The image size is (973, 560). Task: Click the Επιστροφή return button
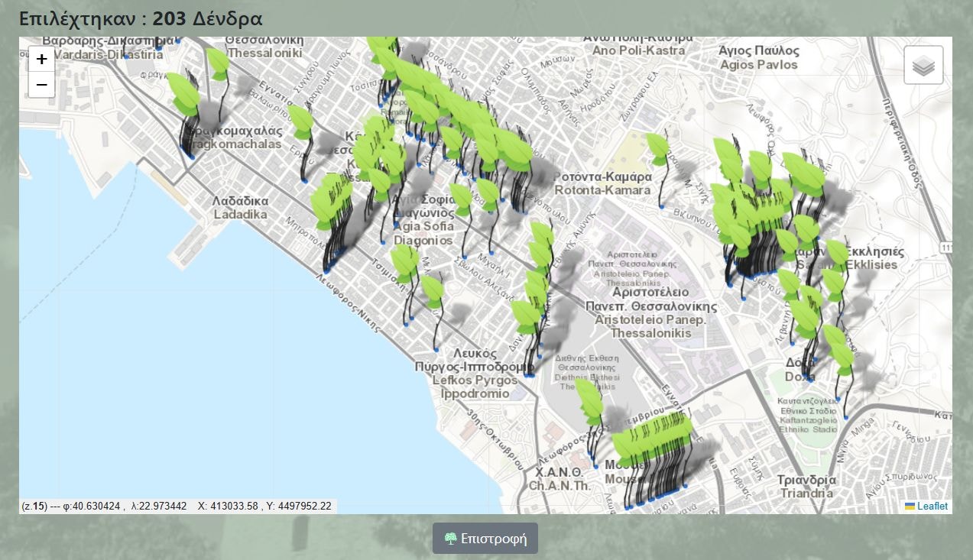coord(485,539)
